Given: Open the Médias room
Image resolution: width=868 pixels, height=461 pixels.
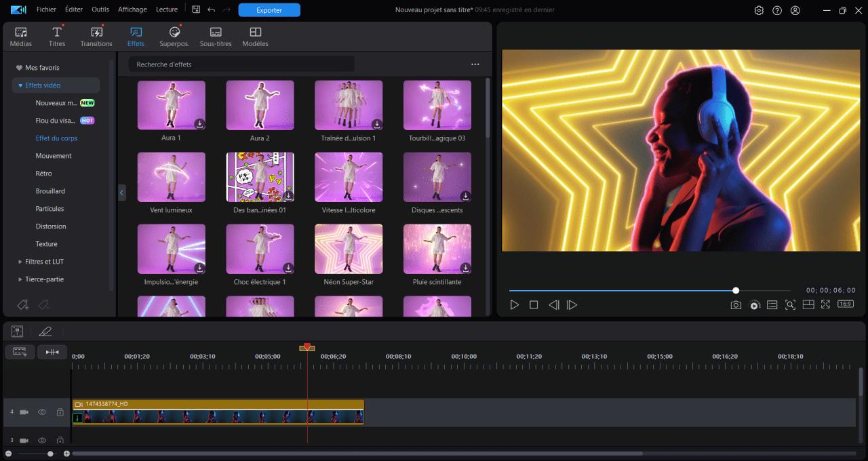Looking at the screenshot, I should (21, 37).
